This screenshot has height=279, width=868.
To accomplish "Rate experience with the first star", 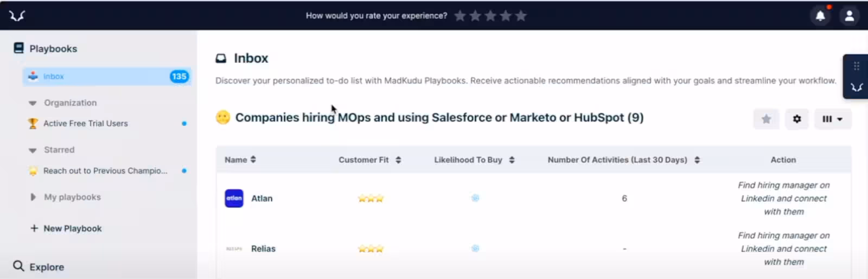I will pos(460,16).
